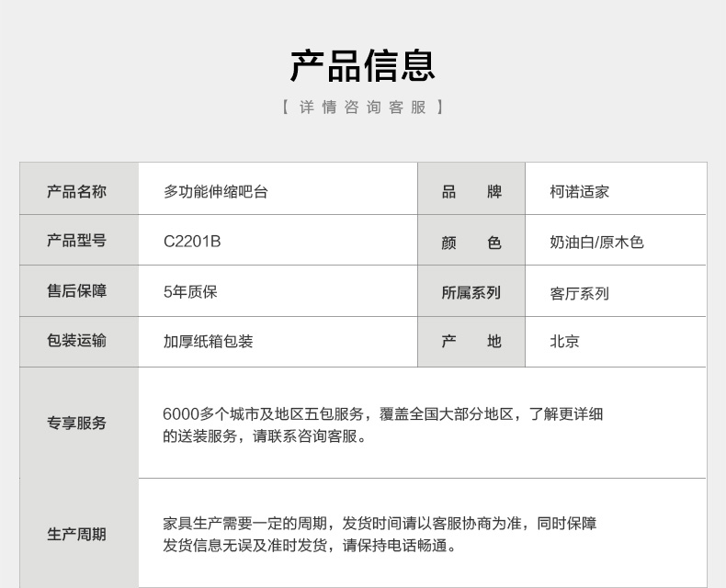Click the 详情咨询客服 subtitle
Image resolution: width=726 pixels, height=588 pixels.
362,107
